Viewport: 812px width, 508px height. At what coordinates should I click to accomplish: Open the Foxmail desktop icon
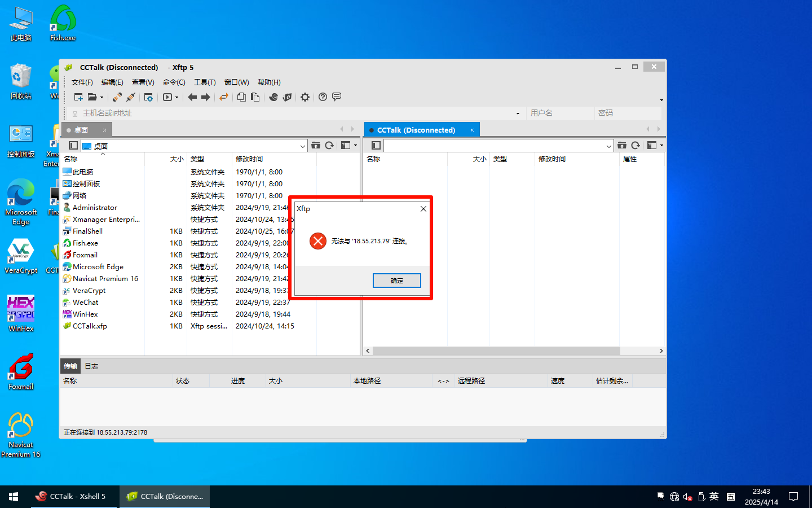(21, 371)
